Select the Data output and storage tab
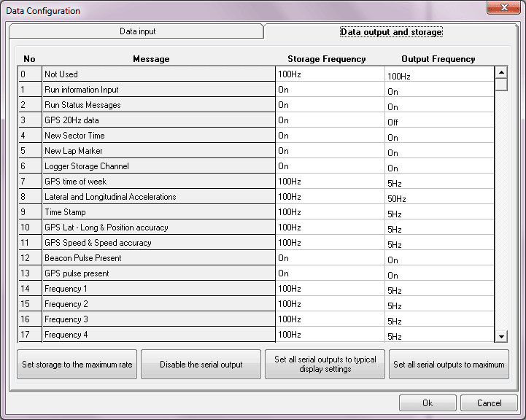Screen dimensions: 526x420 point(391,32)
